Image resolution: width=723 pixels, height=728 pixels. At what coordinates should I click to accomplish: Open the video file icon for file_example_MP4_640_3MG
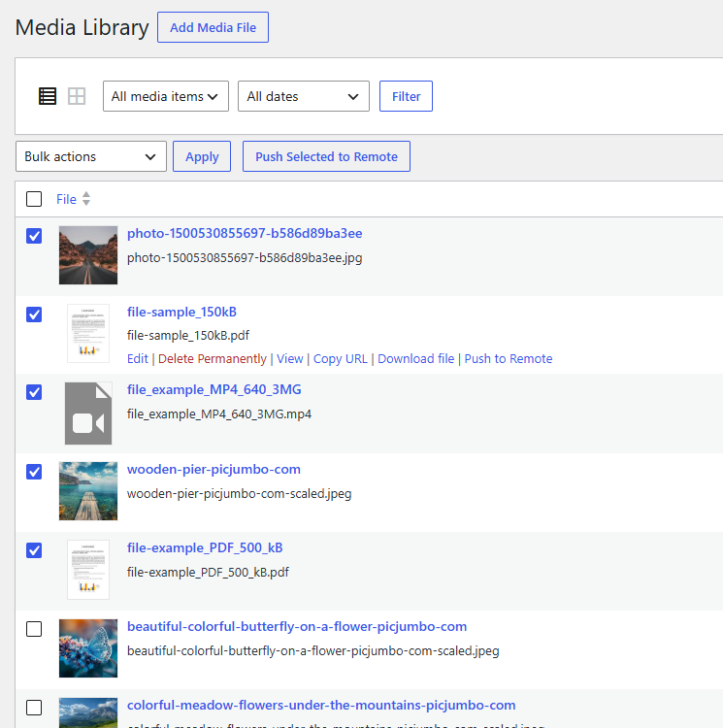coord(88,414)
